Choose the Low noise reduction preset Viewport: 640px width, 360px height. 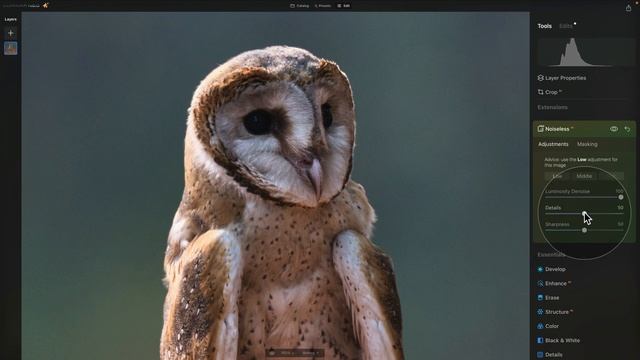(557, 176)
